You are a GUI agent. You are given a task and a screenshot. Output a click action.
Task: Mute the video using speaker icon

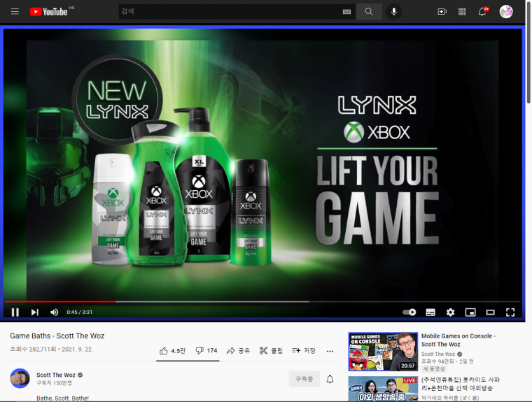coord(55,313)
